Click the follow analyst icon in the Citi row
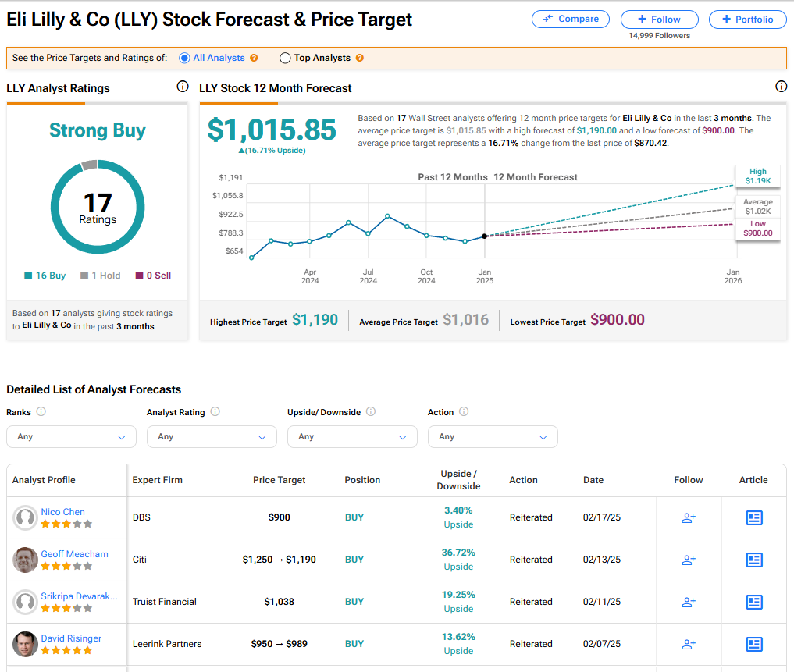 pos(688,560)
